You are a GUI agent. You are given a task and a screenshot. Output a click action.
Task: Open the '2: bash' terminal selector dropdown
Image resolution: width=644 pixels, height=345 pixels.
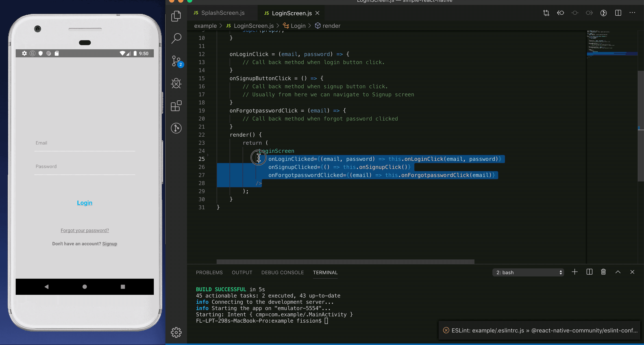(x=528, y=272)
